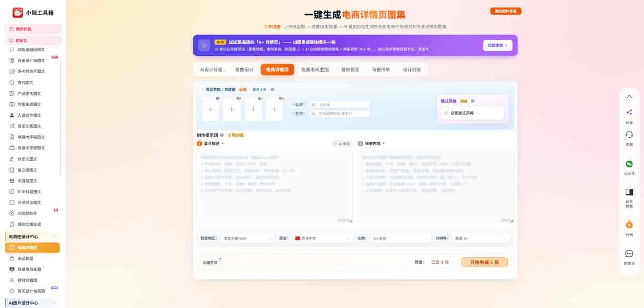This screenshot has height=308, width=644.
Task: Upload an image to the 图2 slot
Action: point(232,109)
